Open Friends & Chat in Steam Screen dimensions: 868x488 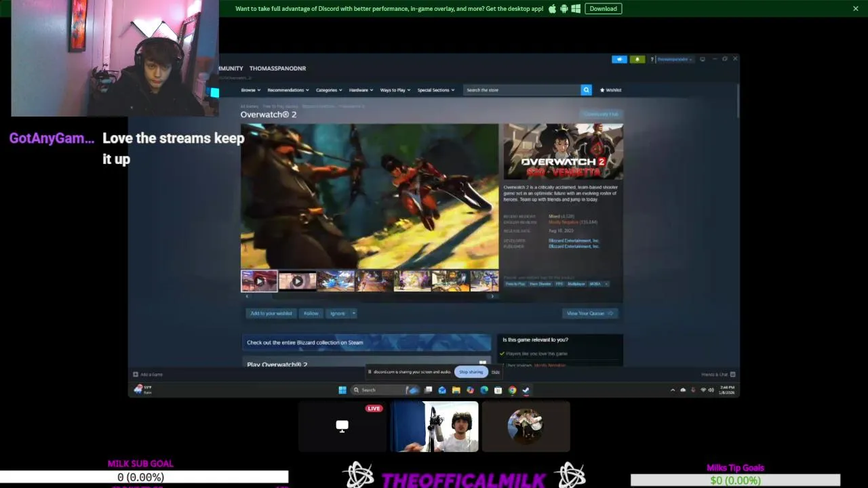click(x=718, y=374)
